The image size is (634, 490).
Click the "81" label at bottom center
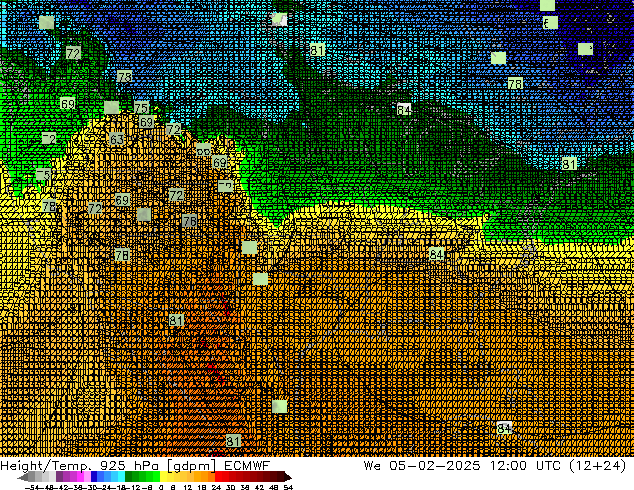pos(233,441)
